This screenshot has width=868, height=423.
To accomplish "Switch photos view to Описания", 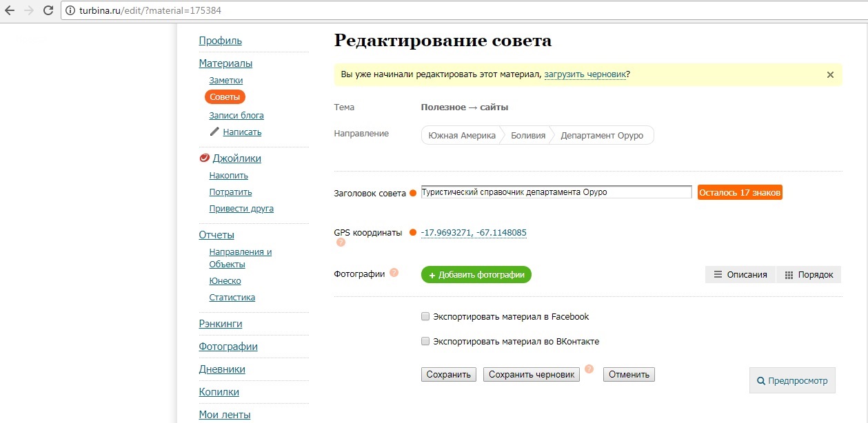I will coord(740,274).
